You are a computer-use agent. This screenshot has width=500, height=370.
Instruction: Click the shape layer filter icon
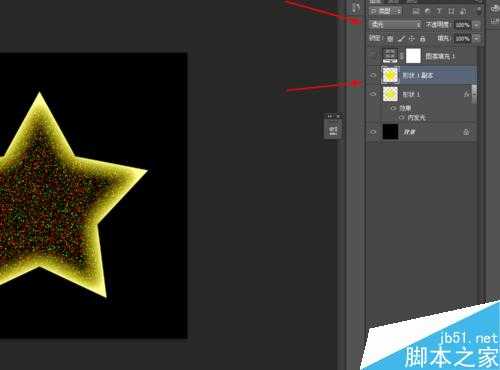coord(451,11)
